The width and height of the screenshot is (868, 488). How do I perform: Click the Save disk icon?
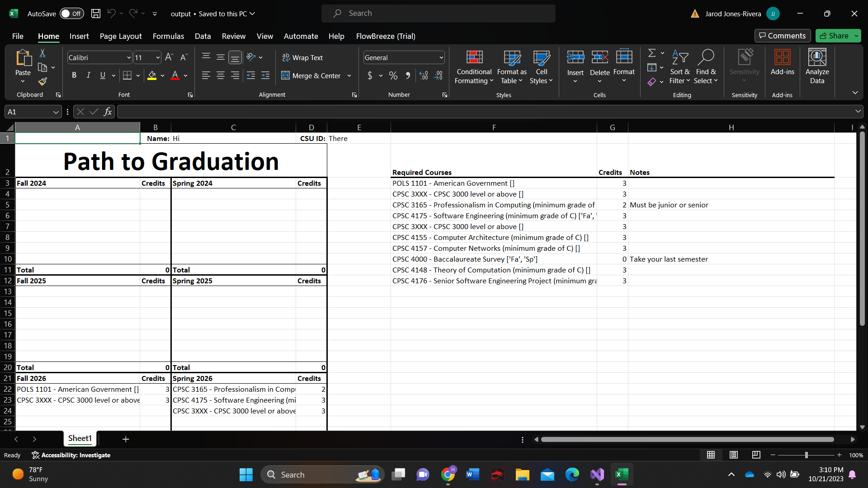(x=96, y=14)
